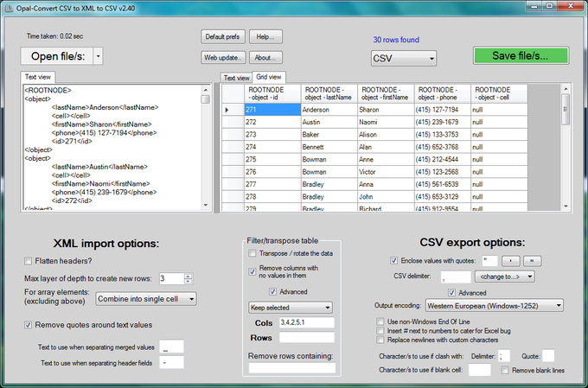
Task: Select the left pane Text view tab
Action: click(38, 77)
